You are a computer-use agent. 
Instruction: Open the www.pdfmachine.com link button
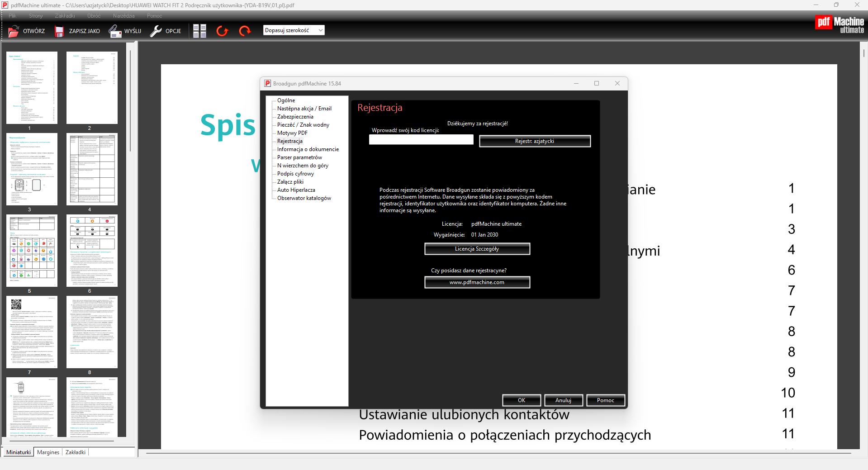click(x=477, y=282)
